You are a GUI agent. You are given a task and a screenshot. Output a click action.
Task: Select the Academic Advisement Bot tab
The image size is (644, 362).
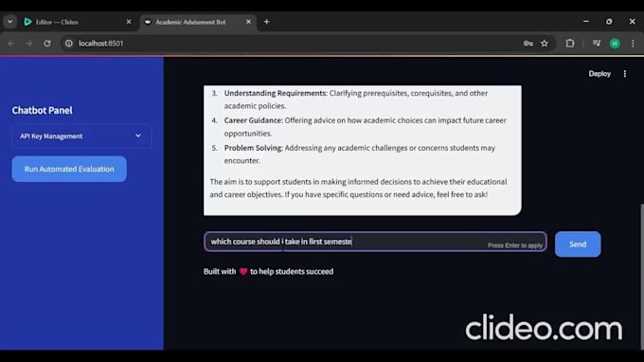pos(190,22)
